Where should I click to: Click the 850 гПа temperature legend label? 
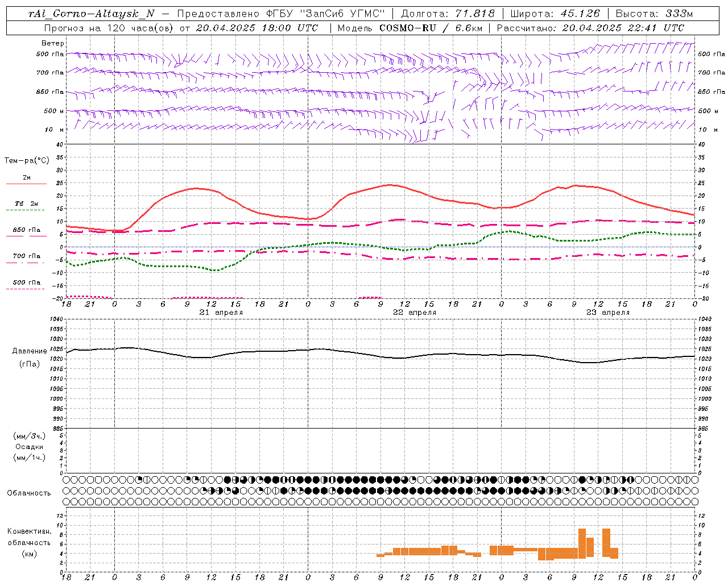click(27, 230)
